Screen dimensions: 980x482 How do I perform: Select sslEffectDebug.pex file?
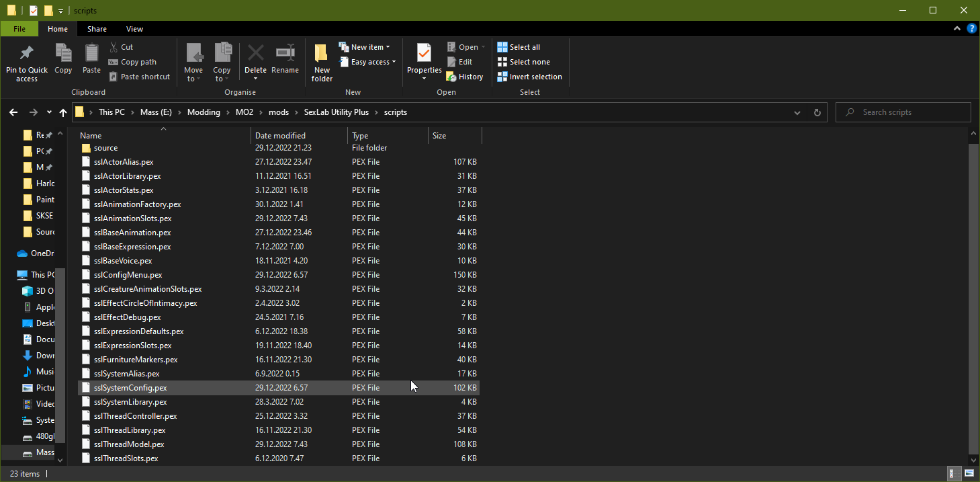pos(278,317)
